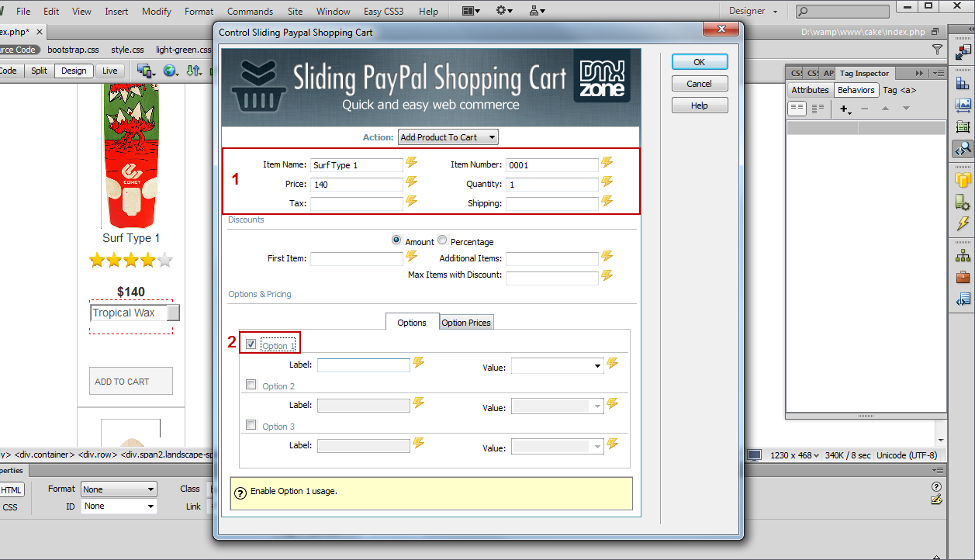The height and width of the screenshot is (560, 975).
Task: Click the plus Add Behavior icon
Action: (845, 109)
